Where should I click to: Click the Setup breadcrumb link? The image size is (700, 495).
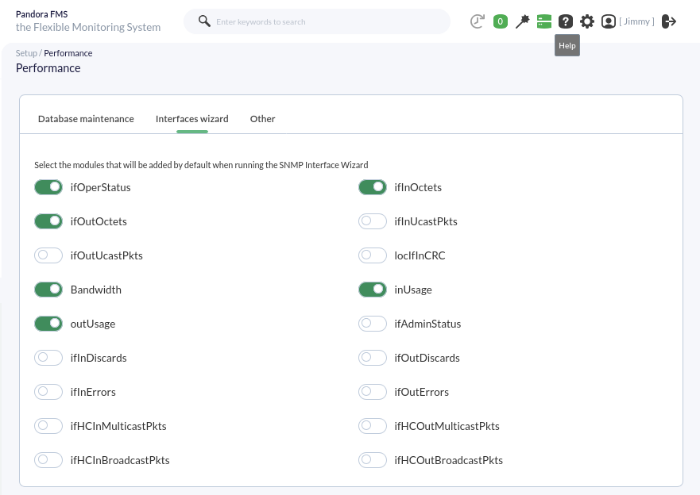coord(26,53)
